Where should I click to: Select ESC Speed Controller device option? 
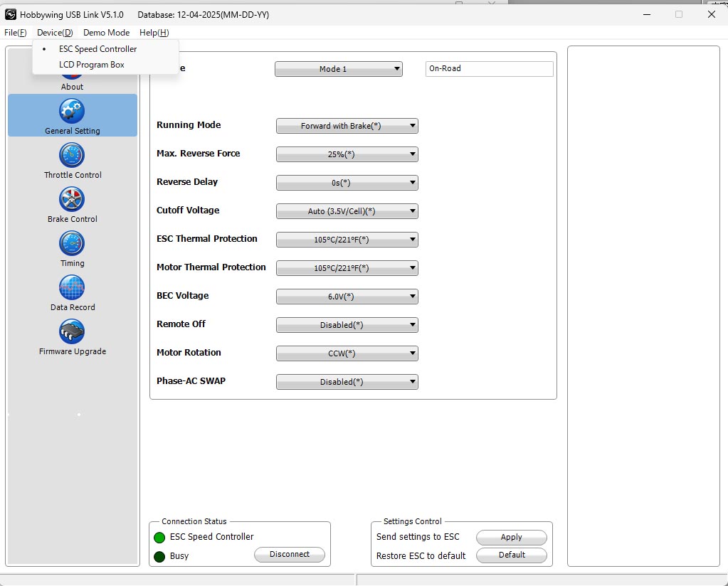pyautogui.click(x=97, y=49)
